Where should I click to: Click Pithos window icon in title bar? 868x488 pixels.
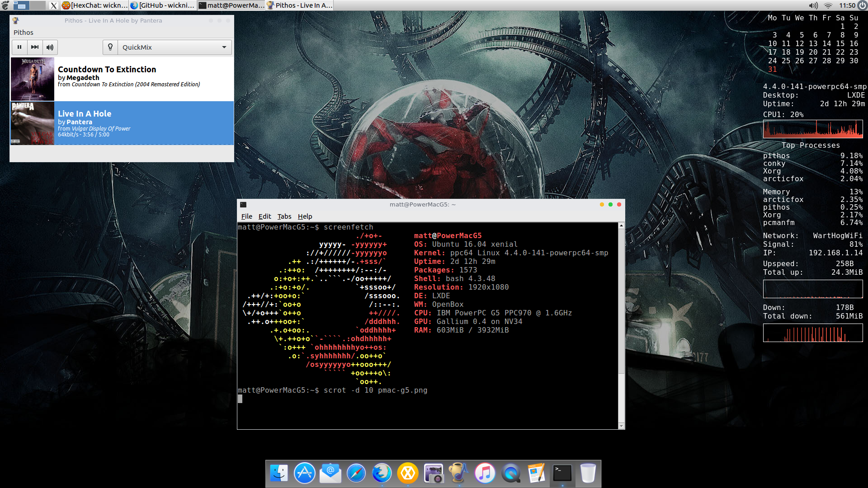click(x=16, y=21)
